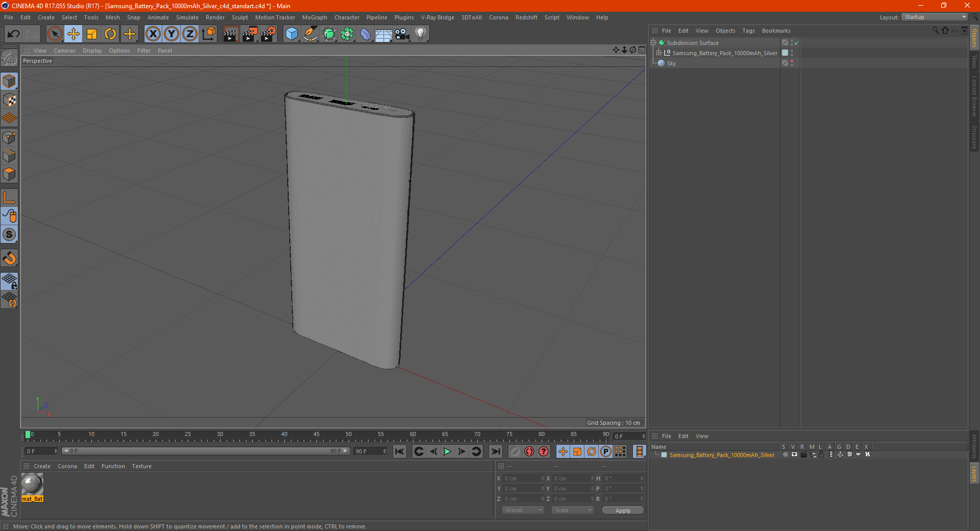Screen dimensions: 980x531
Task: Play animation forward
Action: tap(448, 451)
